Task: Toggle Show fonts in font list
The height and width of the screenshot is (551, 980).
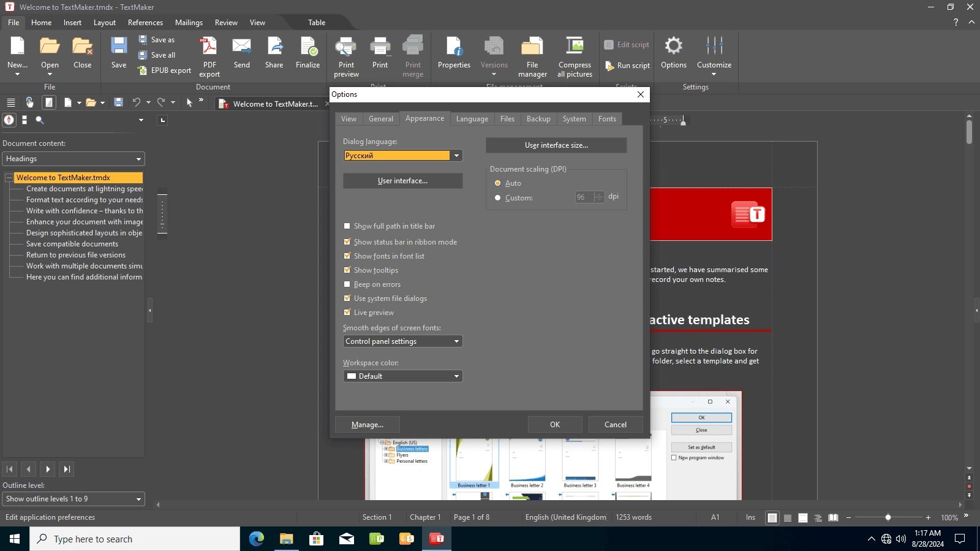Action: pyautogui.click(x=347, y=256)
